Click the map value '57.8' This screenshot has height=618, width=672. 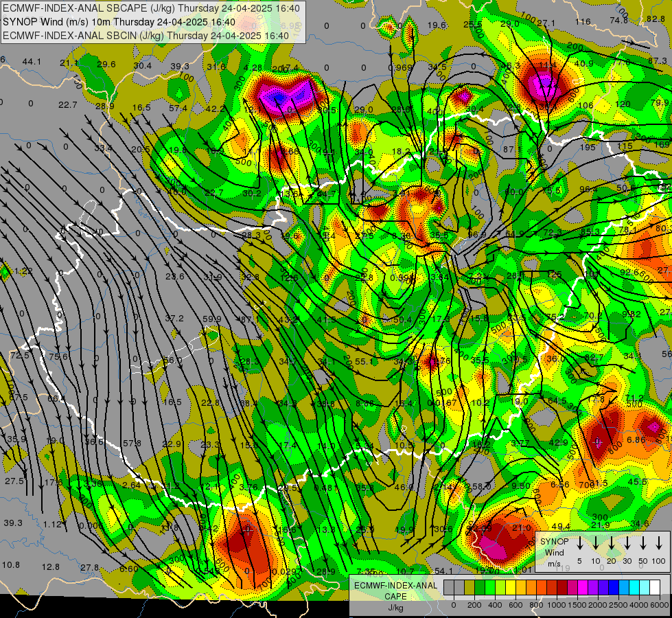(x=132, y=443)
